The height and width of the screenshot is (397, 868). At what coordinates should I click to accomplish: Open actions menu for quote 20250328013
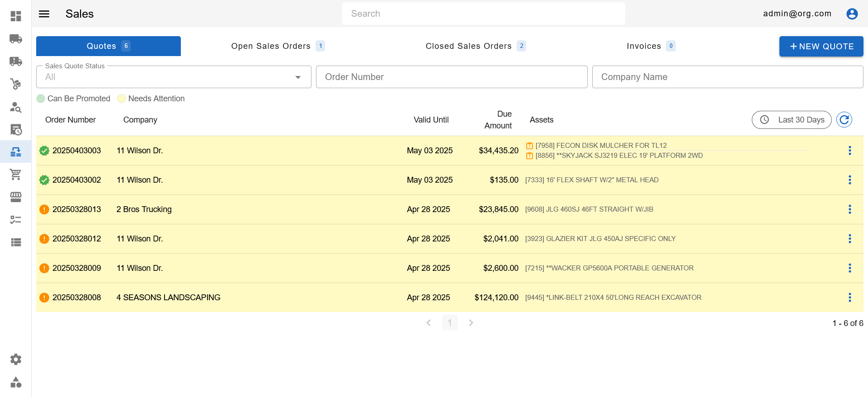(850, 209)
